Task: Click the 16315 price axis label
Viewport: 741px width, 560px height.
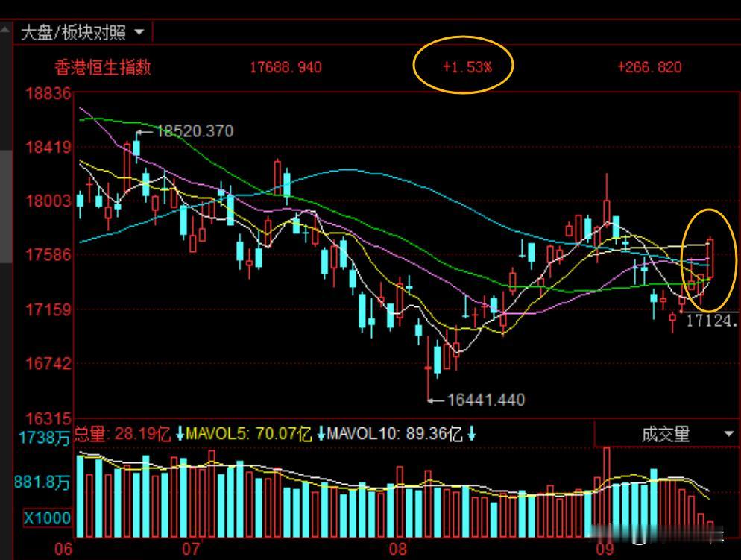Action: point(48,418)
